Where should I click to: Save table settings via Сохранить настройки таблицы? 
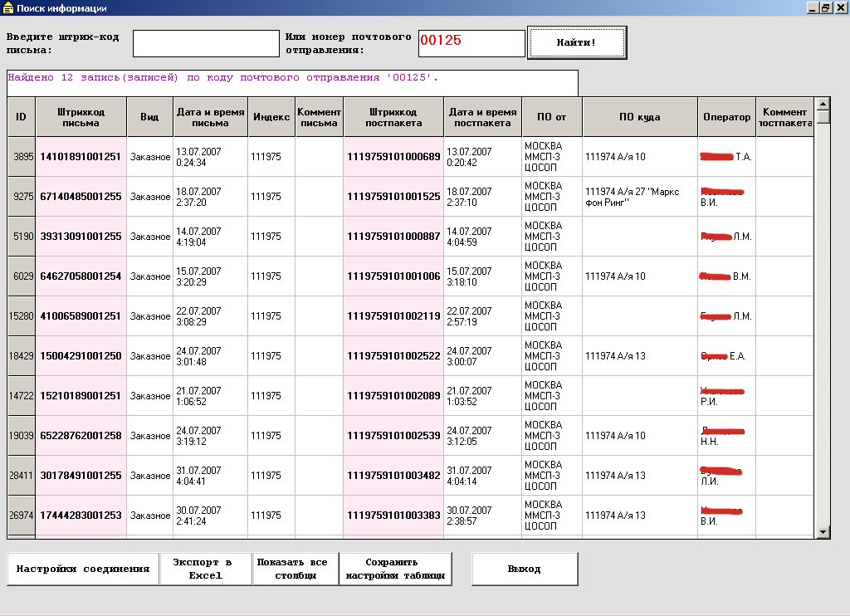[x=395, y=569]
